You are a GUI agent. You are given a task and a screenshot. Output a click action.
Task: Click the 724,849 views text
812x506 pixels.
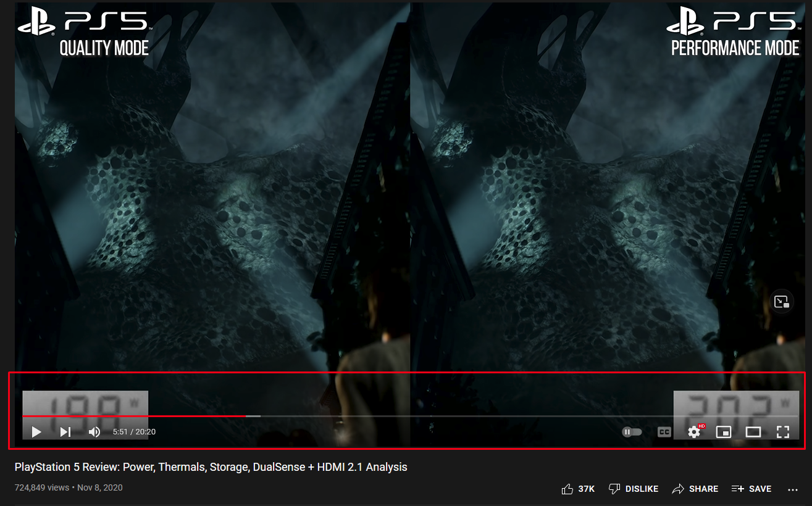(x=42, y=487)
